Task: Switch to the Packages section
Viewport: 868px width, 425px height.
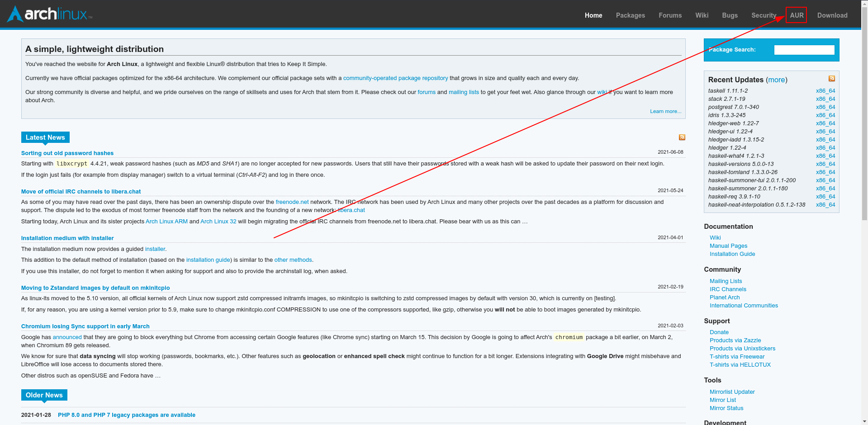Action: click(x=630, y=15)
